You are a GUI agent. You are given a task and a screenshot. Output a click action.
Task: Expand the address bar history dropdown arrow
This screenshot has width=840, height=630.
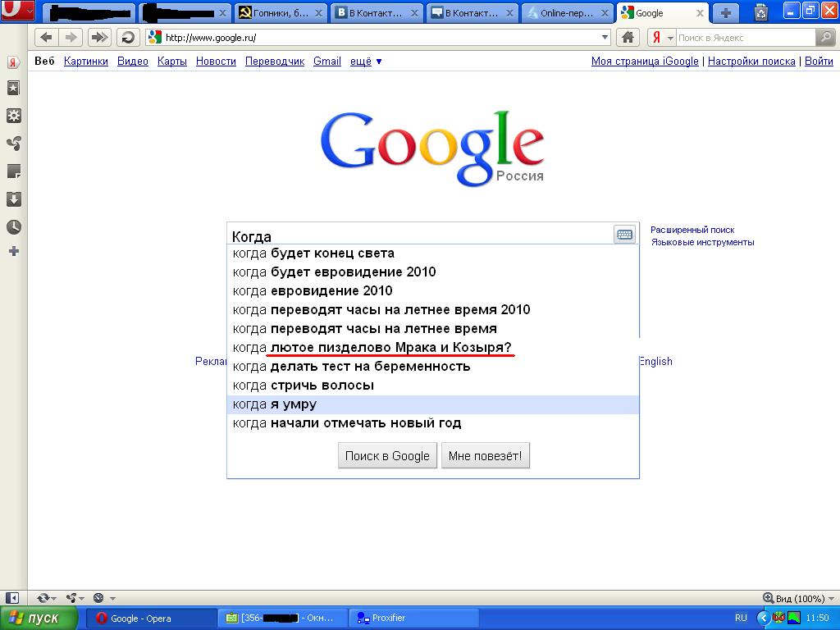click(x=605, y=38)
